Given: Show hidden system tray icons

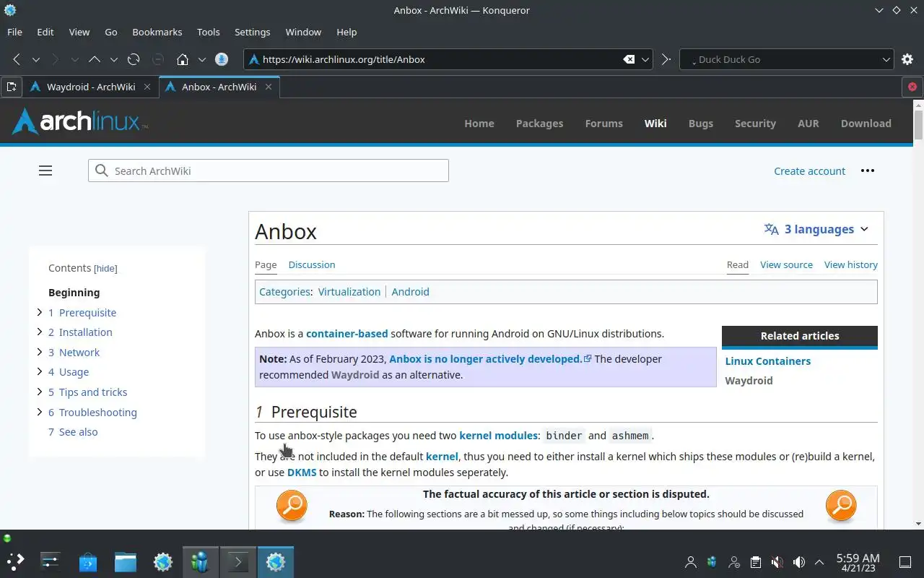Looking at the screenshot, I should (819, 562).
